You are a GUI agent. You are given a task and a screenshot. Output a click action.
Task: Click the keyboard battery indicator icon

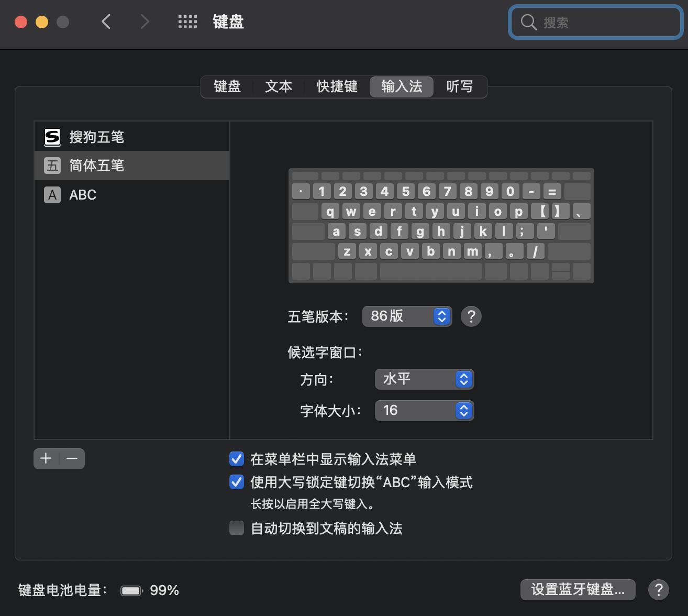(131, 590)
